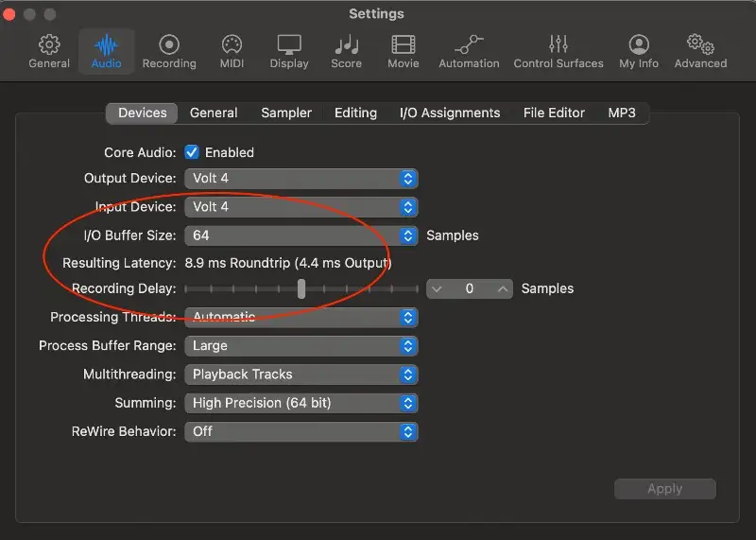Viewport: 756px width, 540px height.
Task: Expand the Output Device dropdown
Action: [x=301, y=179]
